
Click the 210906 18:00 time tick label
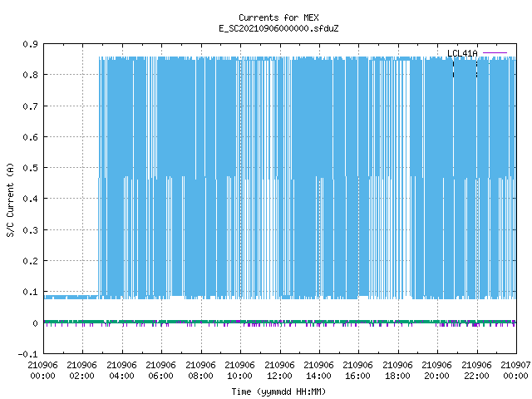tap(397, 370)
